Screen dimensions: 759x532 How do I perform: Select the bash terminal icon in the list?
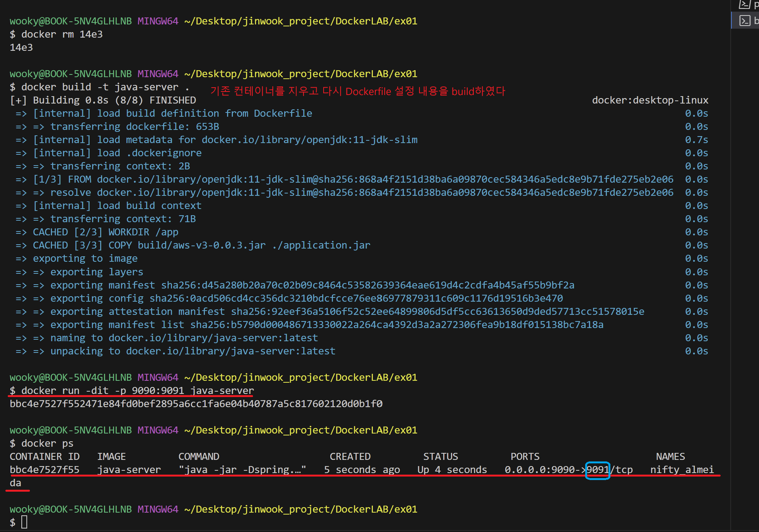745,21
